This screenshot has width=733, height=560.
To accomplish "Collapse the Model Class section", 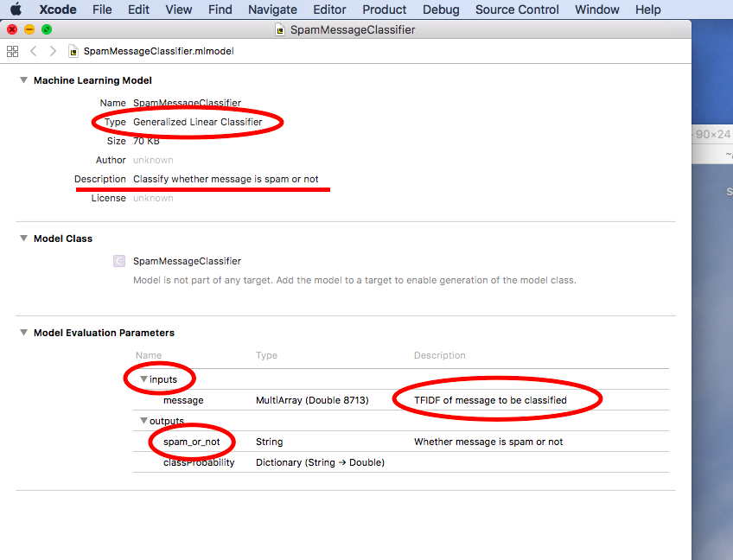I will point(23,238).
